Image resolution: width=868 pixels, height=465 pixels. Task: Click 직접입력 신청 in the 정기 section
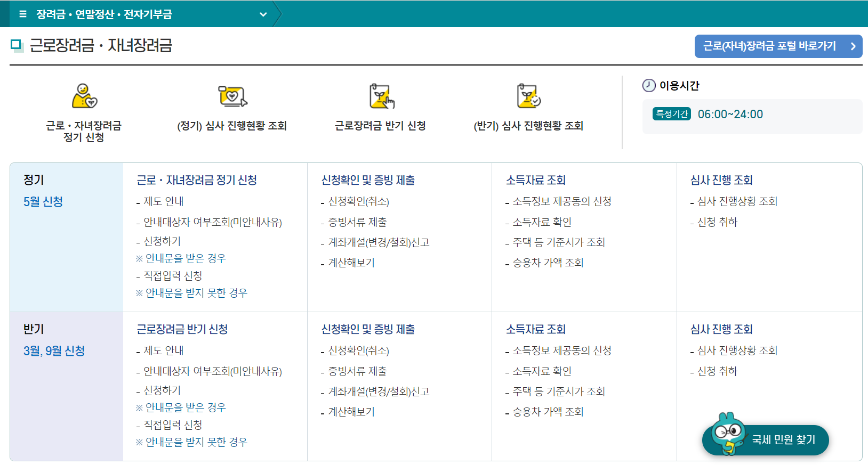(x=173, y=276)
